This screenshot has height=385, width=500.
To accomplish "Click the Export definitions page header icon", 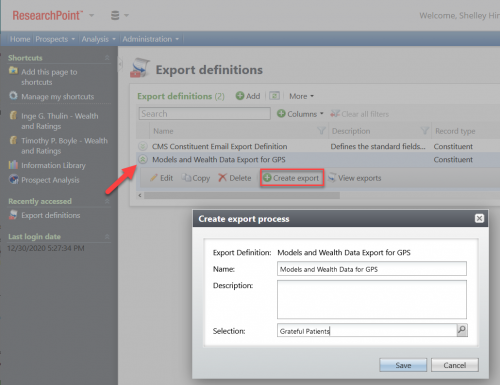I will click(140, 68).
